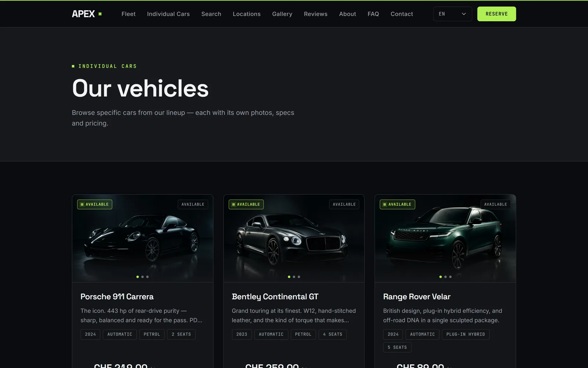Viewport: 588px width, 368px height.
Task: Select second carousel dot on Porsche card
Action: pyautogui.click(x=143, y=277)
